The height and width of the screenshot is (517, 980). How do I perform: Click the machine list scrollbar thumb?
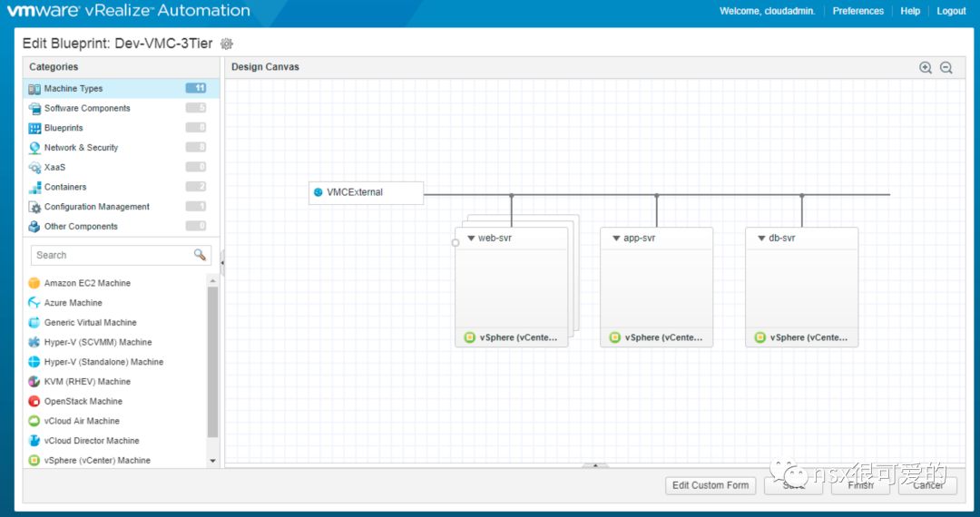pyautogui.click(x=212, y=362)
